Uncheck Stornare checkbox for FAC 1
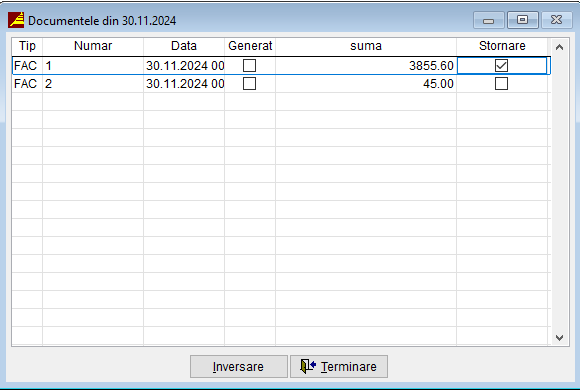Viewport: 580px width, 390px height. (x=501, y=65)
